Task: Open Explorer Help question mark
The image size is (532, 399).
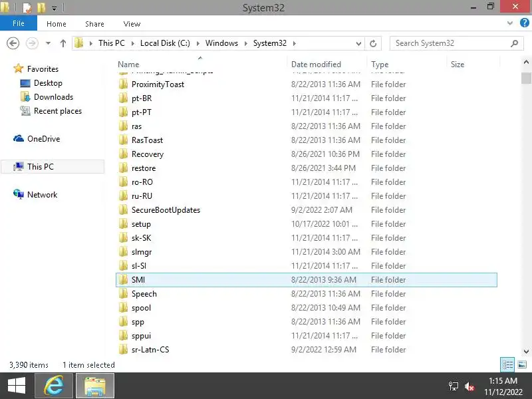Action: coord(524,23)
